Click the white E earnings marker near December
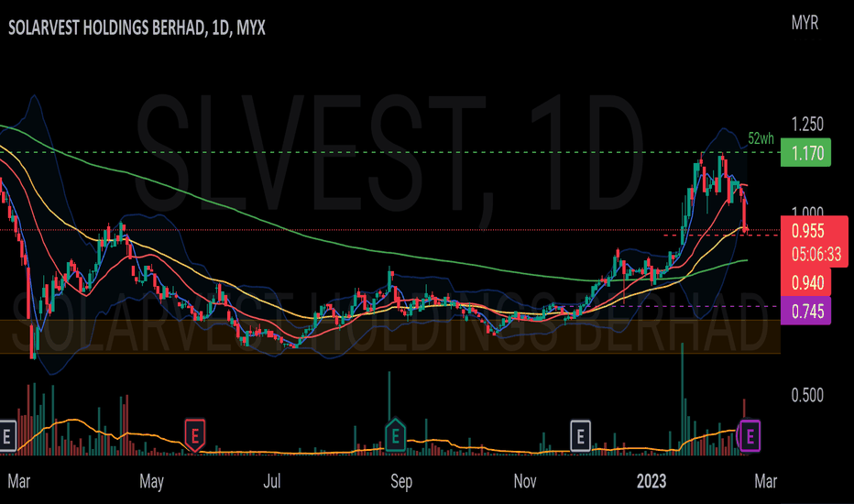Image resolution: width=854 pixels, height=504 pixels. [581, 436]
